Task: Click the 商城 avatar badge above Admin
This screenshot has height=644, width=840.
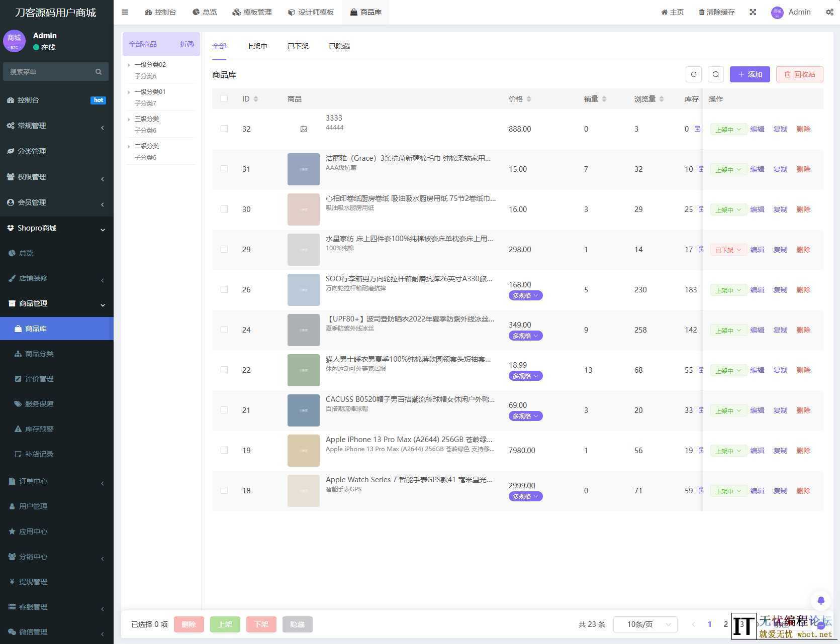Action: (x=14, y=41)
